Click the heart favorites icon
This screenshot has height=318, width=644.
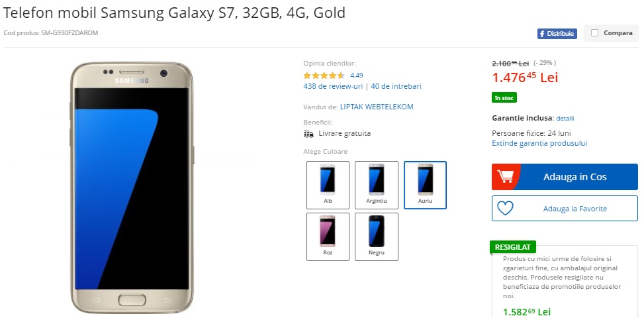point(505,208)
